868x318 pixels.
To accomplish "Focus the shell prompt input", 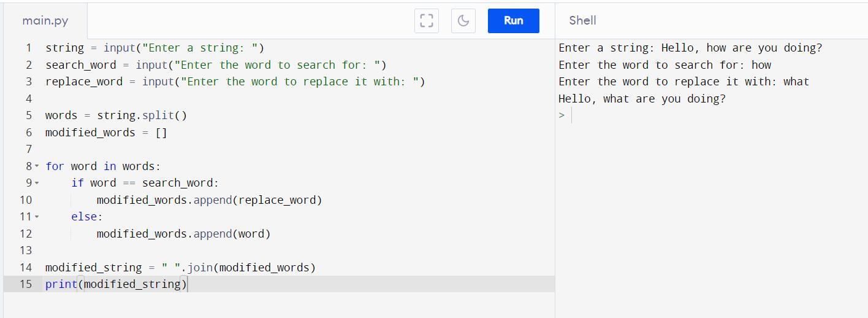I will coord(674,115).
